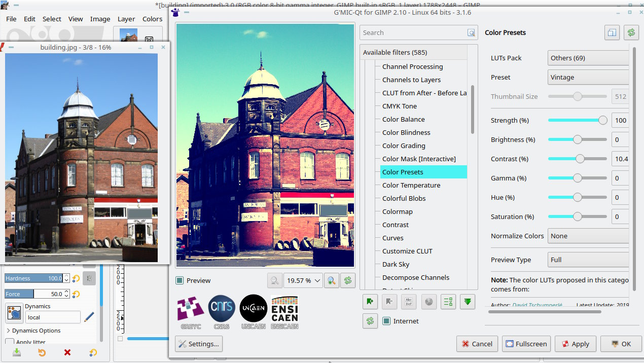644x363 pixels.
Task: Click the add fave (green bookmark plus) icon
Action: pyautogui.click(x=370, y=302)
